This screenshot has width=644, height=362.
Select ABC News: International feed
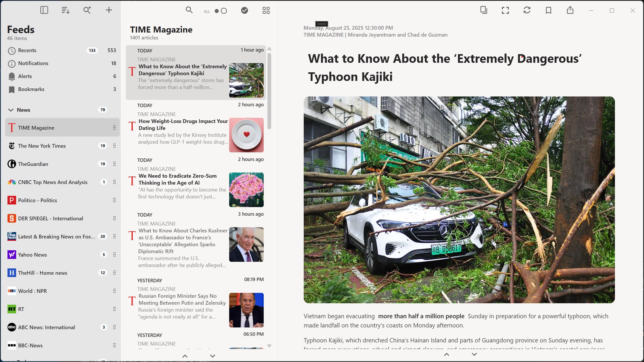pos(62,327)
